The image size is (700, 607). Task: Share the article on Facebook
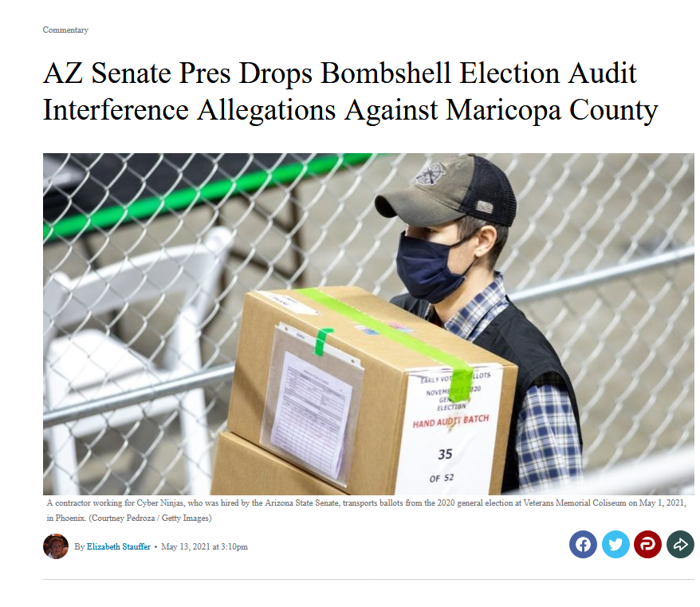point(583,544)
